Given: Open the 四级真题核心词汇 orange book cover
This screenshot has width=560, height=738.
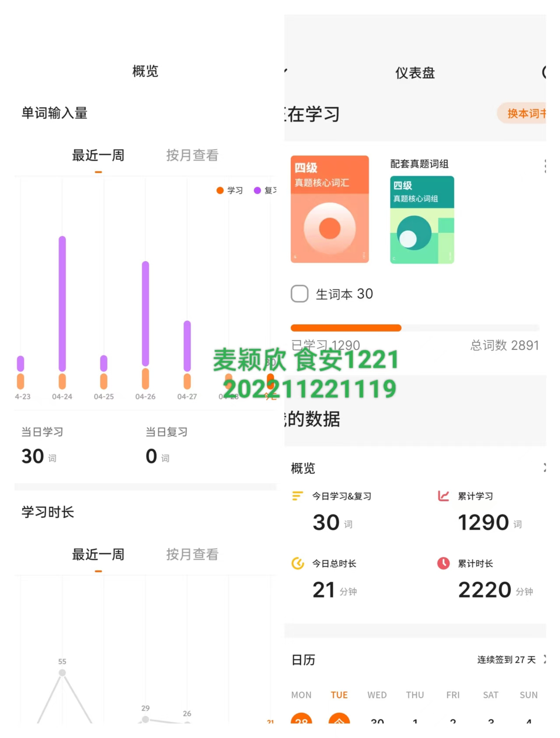Looking at the screenshot, I should (330, 209).
